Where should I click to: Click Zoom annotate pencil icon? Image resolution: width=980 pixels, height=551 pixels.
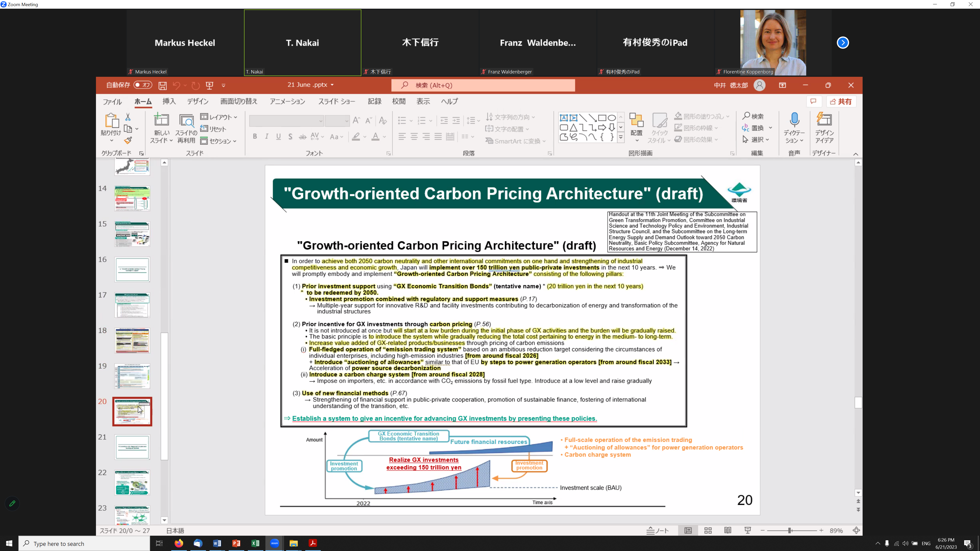coord(12,504)
